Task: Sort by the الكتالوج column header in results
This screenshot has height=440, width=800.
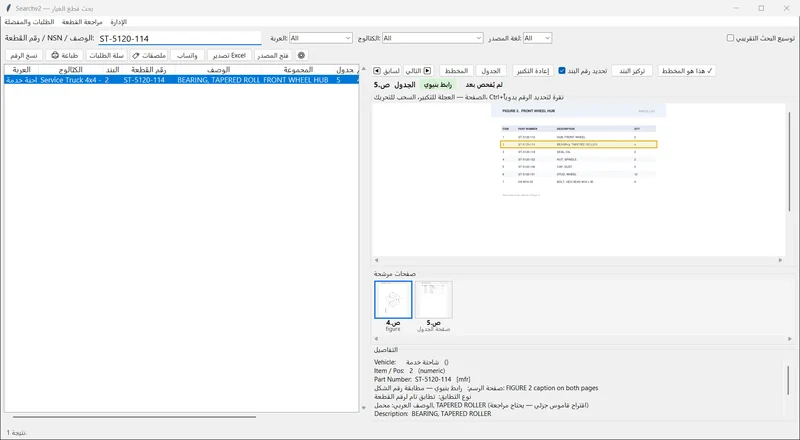Action: point(70,69)
